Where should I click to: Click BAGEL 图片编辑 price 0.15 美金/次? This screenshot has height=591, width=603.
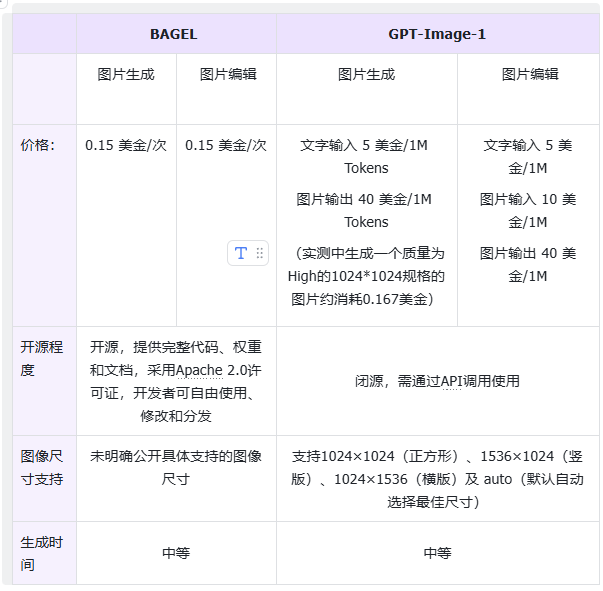226,145
